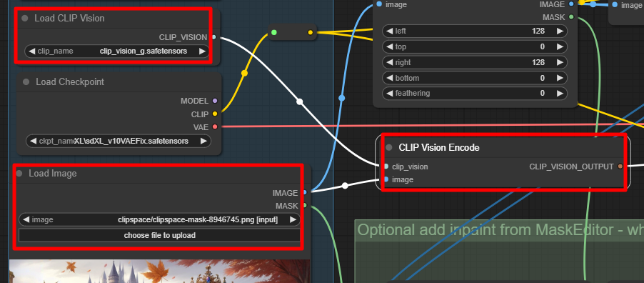Select the Load Image node title
This screenshot has width=644, height=283.
[53, 174]
